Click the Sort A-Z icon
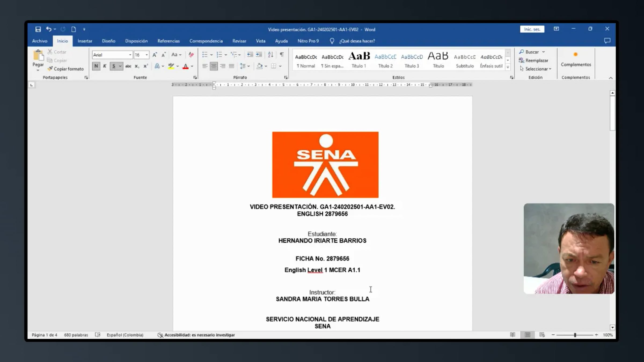644x362 pixels. pyautogui.click(x=270, y=55)
